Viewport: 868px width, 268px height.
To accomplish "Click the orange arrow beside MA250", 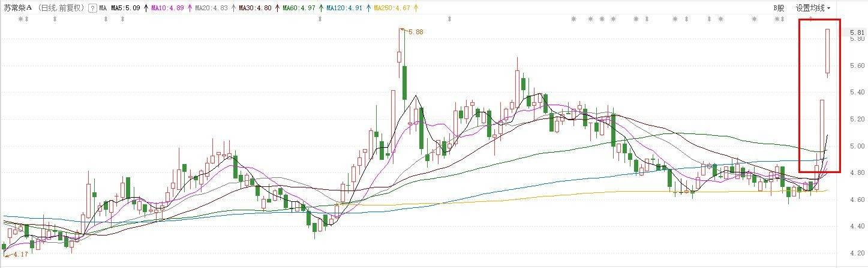I will (x=416, y=8).
